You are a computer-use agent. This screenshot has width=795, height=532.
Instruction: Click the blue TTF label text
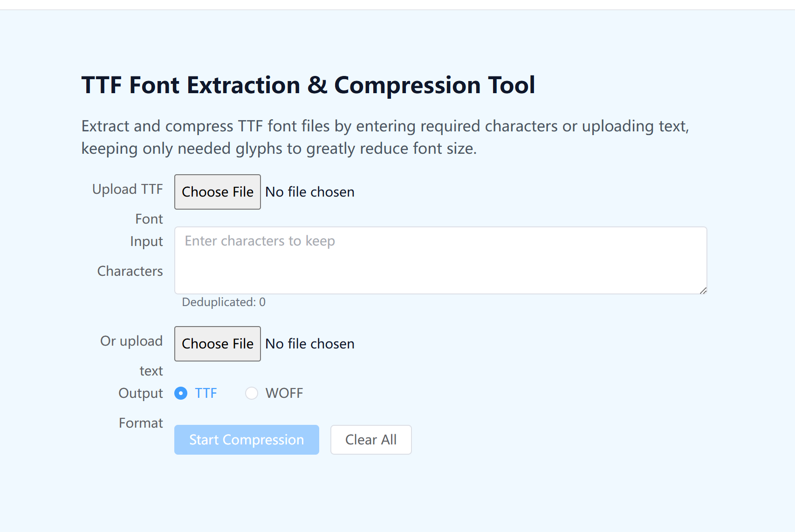(206, 393)
